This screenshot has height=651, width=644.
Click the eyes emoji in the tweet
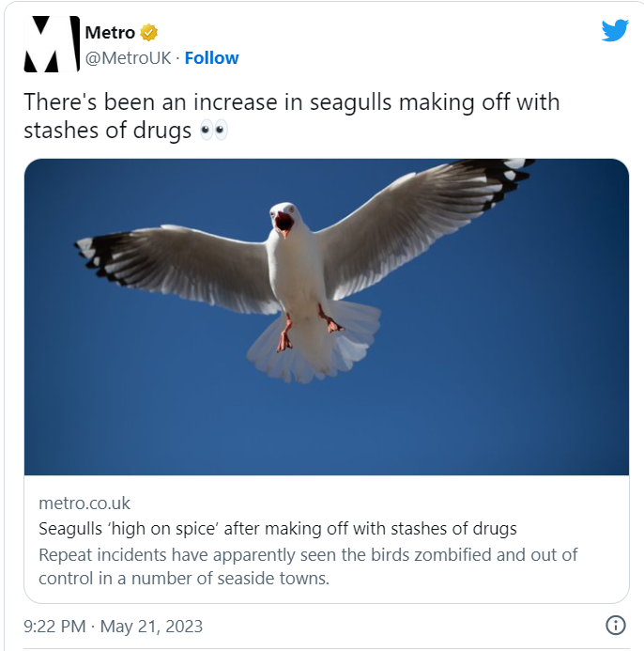click(x=214, y=131)
